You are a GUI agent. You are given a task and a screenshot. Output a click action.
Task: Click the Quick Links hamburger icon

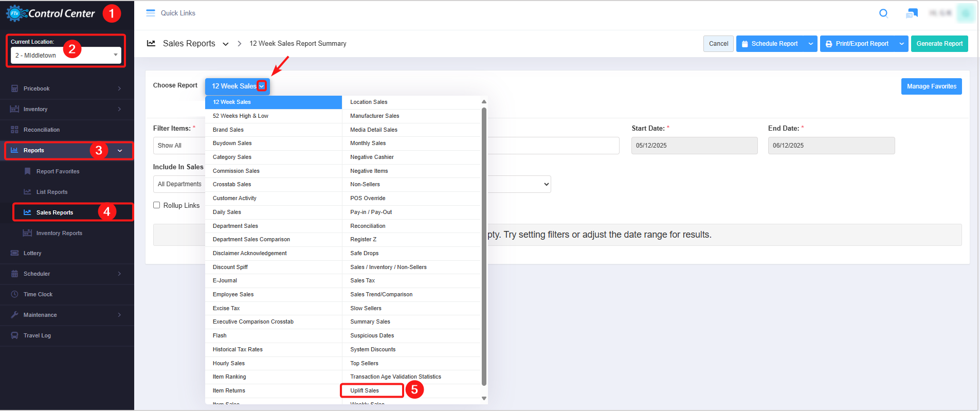(150, 13)
